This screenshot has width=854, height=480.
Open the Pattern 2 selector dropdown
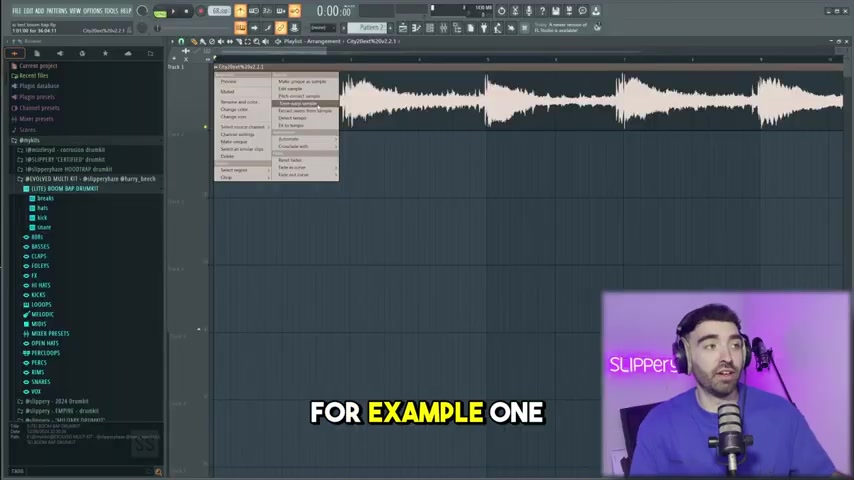(x=367, y=27)
